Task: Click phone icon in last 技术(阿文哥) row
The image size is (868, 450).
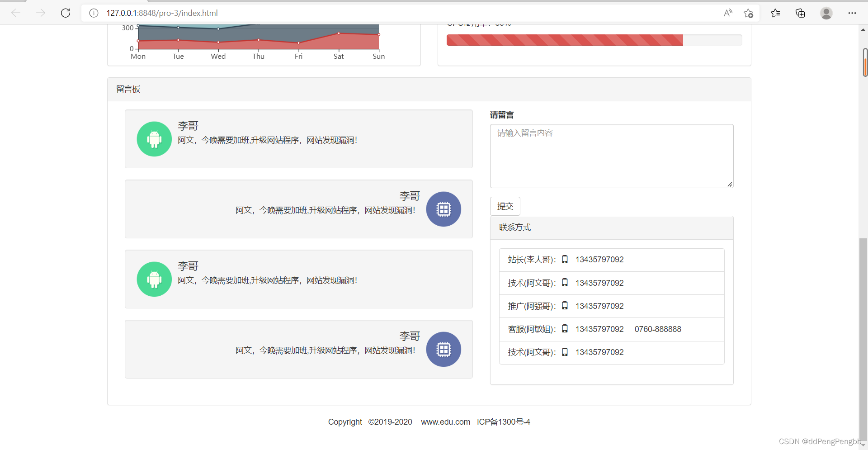Action: point(565,351)
